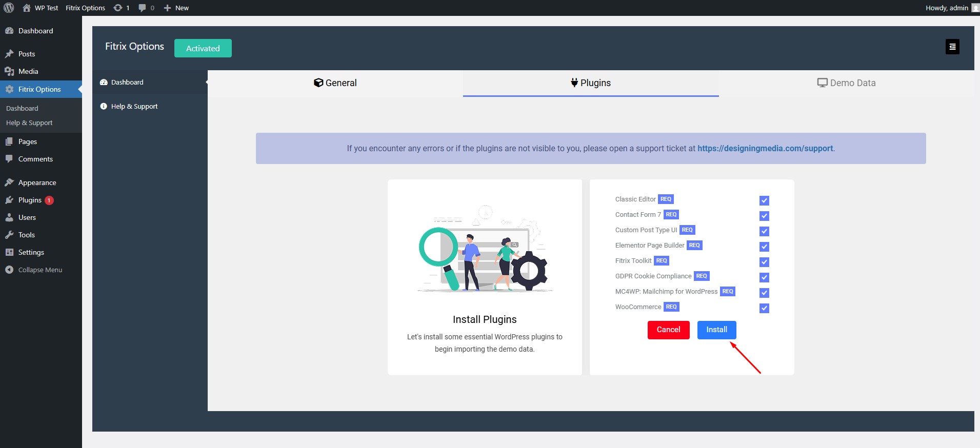Switch to the Demo Data tab

coord(846,83)
